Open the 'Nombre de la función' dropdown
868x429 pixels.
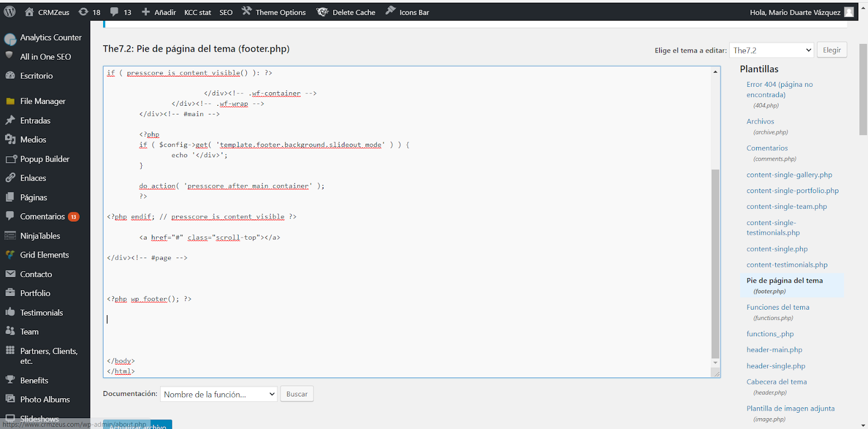pyautogui.click(x=219, y=394)
